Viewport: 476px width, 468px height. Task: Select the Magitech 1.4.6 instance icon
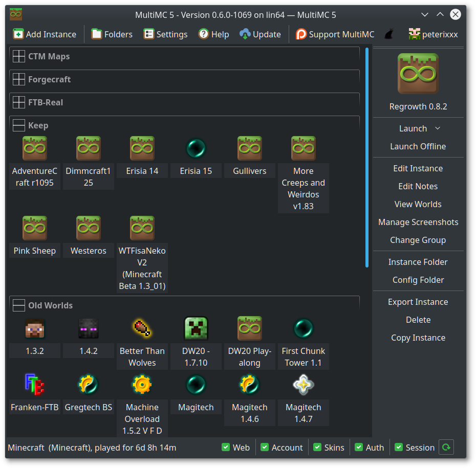click(x=250, y=385)
